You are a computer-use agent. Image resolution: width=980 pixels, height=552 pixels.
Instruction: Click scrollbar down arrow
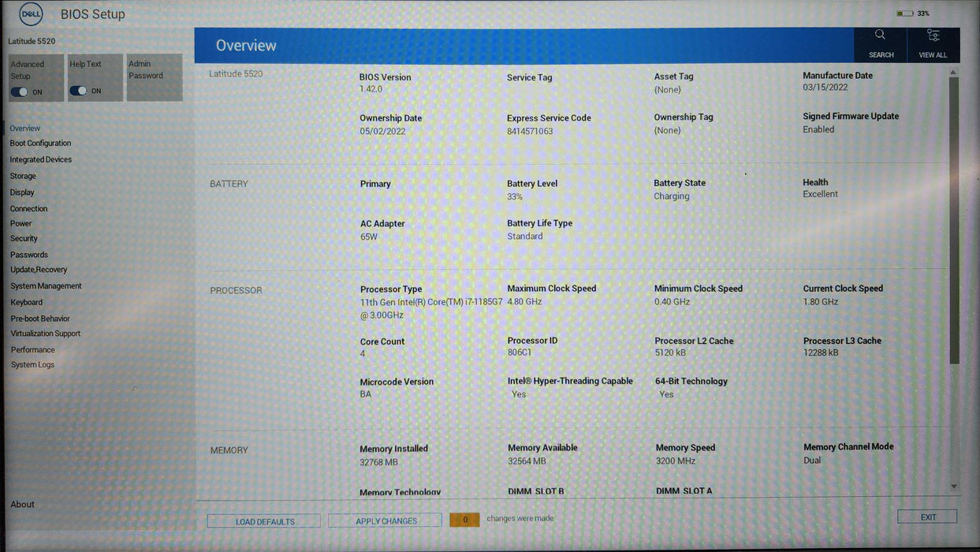point(954,487)
